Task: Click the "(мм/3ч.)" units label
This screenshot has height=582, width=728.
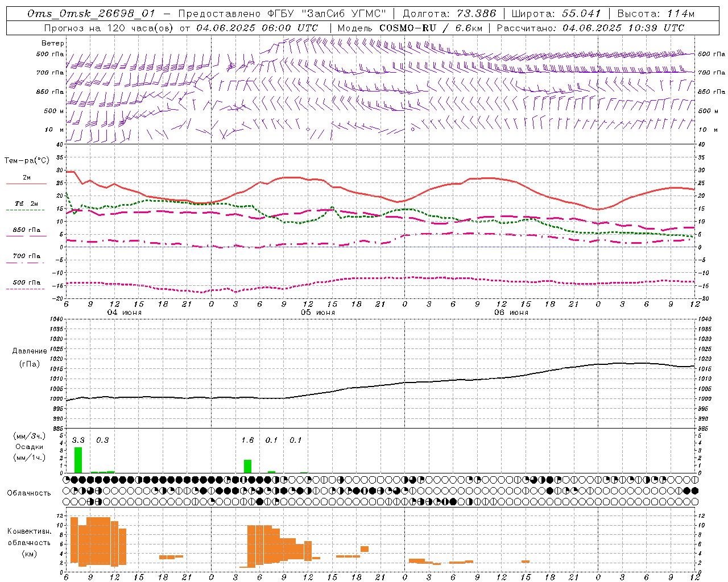Action: point(30,436)
